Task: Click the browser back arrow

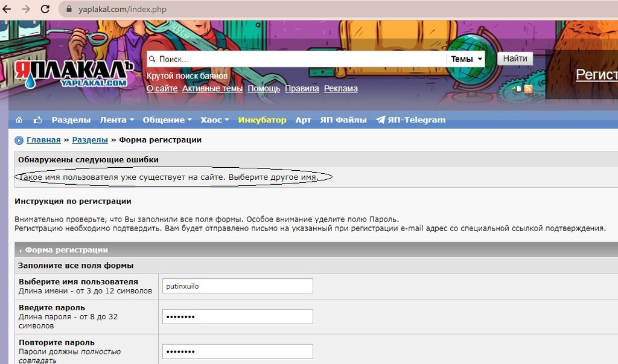Action: pos(7,8)
